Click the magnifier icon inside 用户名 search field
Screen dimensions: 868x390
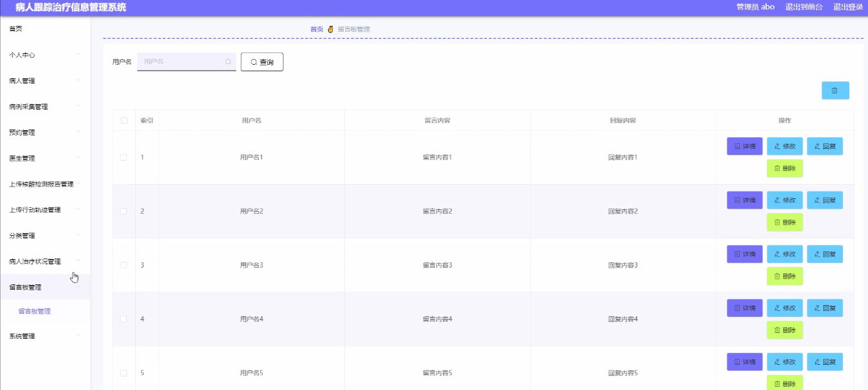point(228,62)
